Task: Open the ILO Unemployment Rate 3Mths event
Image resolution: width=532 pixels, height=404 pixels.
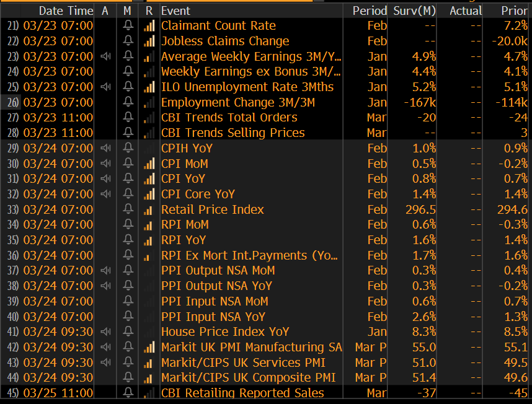Action: [247, 87]
